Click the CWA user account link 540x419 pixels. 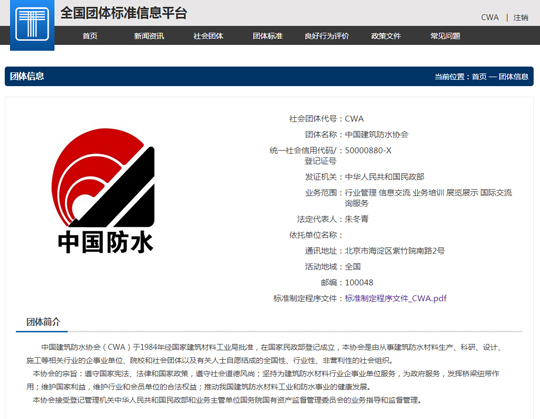pyautogui.click(x=490, y=17)
